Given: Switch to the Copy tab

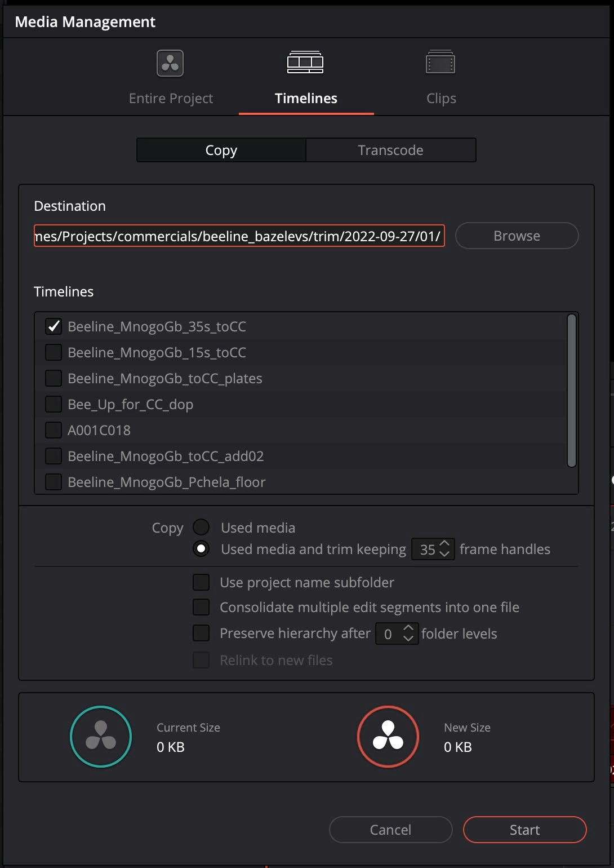Looking at the screenshot, I should [221, 150].
